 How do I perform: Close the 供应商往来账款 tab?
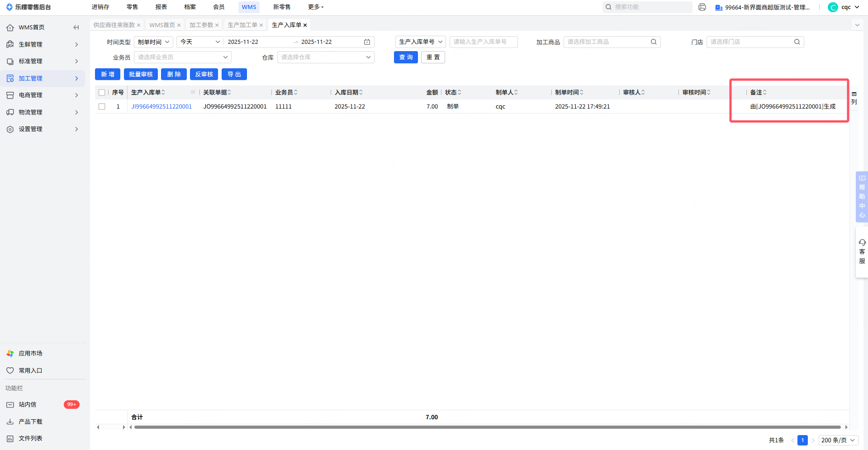(x=138, y=25)
